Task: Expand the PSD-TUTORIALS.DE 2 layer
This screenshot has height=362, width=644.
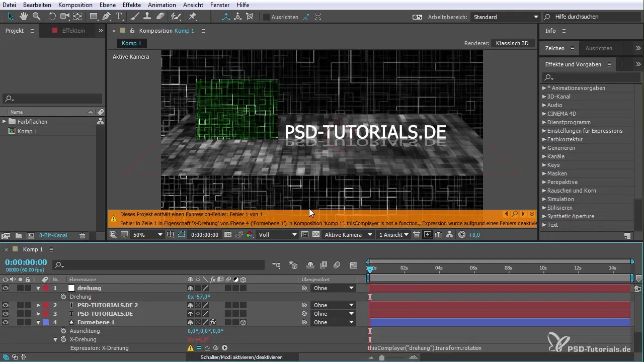Action: pyautogui.click(x=38, y=305)
